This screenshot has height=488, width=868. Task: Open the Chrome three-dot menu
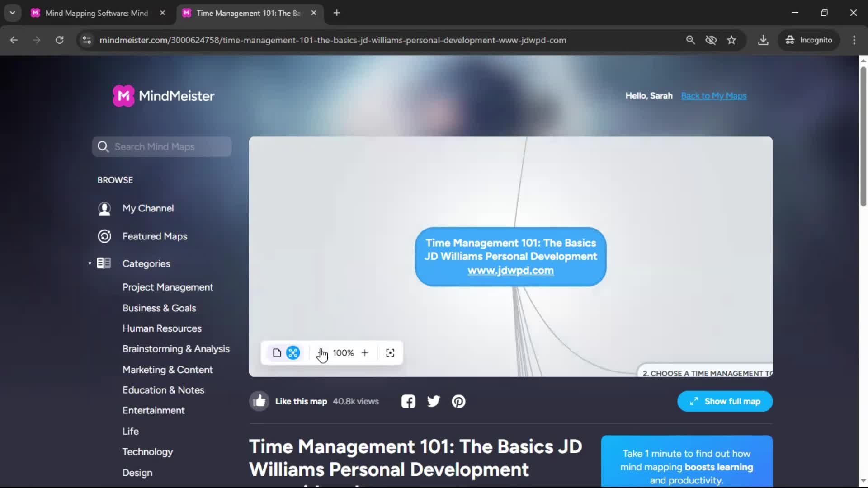pos(854,40)
